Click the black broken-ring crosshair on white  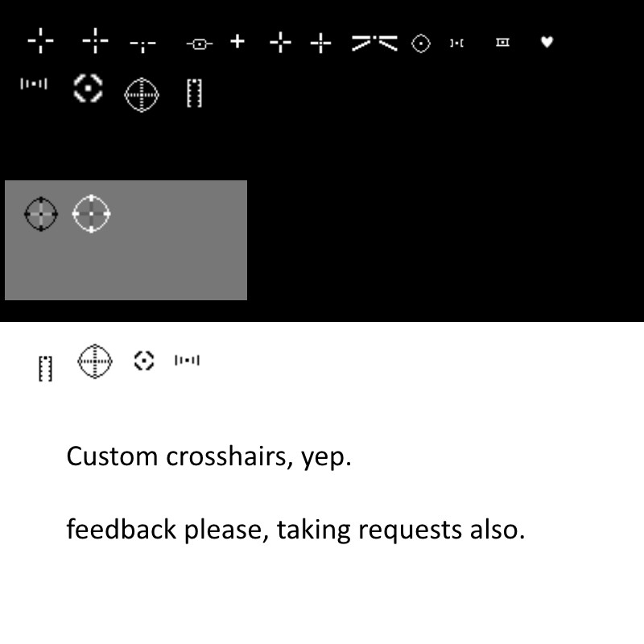tap(144, 360)
